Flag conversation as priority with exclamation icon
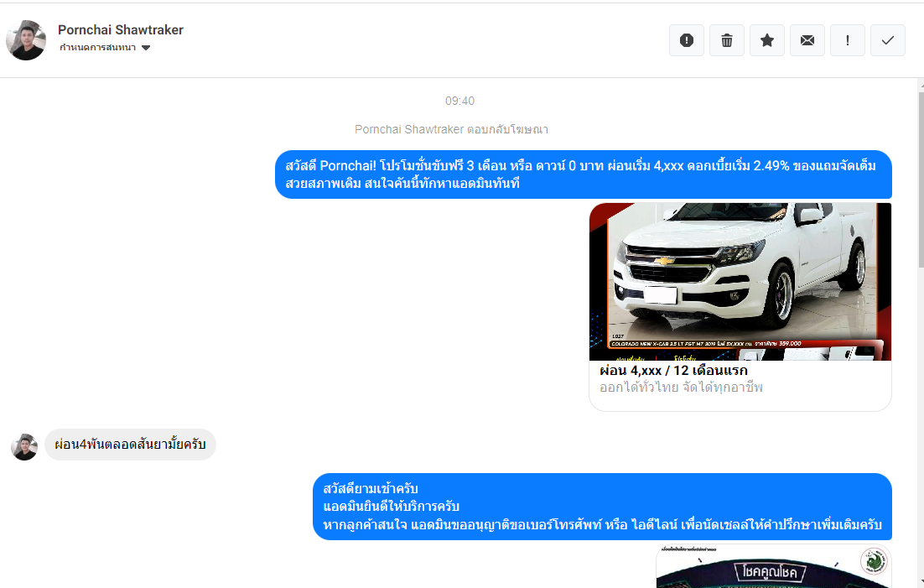Screen dimensions: 924x588 tap(848, 40)
